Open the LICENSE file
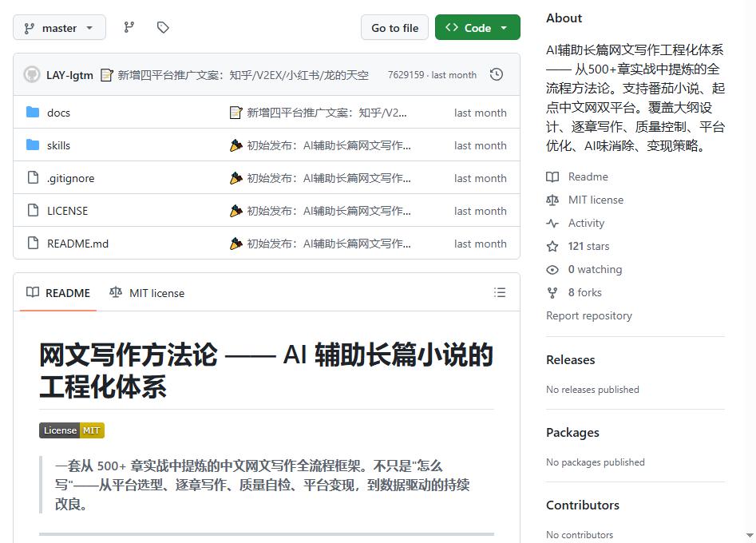The width and height of the screenshot is (756, 543). (x=68, y=211)
